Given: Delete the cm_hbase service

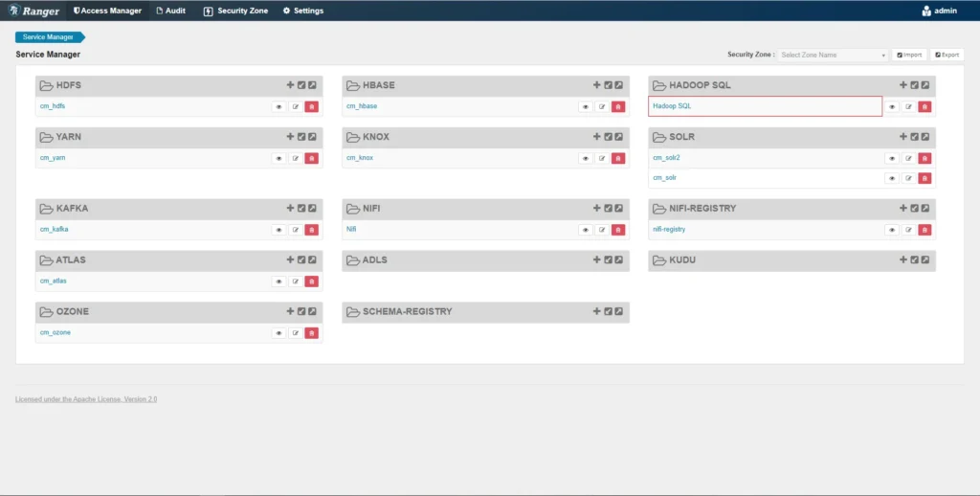Looking at the screenshot, I should [x=618, y=107].
